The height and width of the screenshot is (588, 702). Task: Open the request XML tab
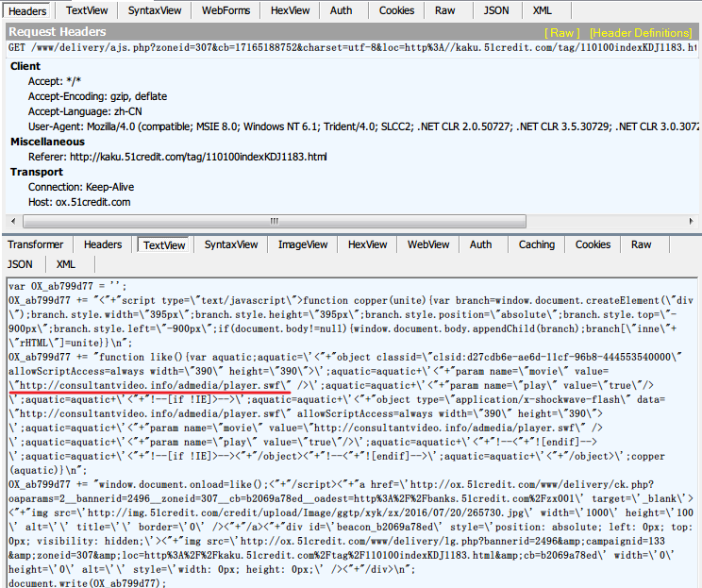pos(543,10)
